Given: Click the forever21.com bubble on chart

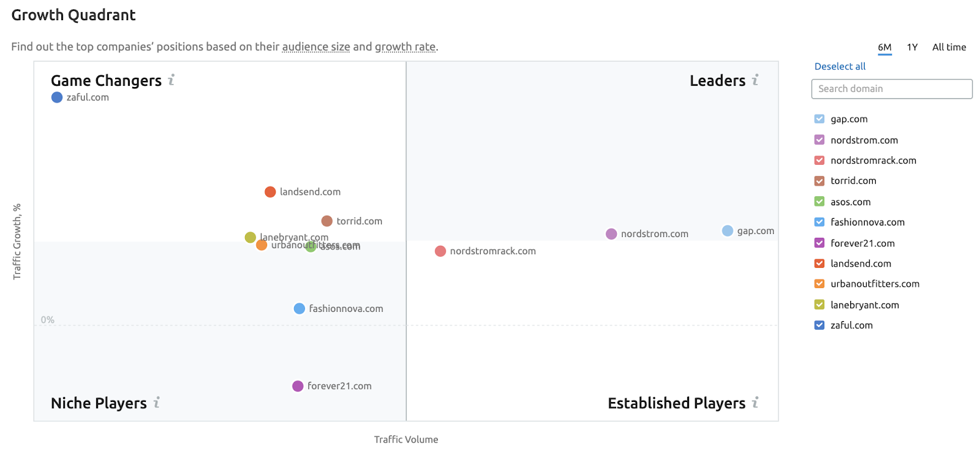Looking at the screenshot, I should (x=298, y=386).
